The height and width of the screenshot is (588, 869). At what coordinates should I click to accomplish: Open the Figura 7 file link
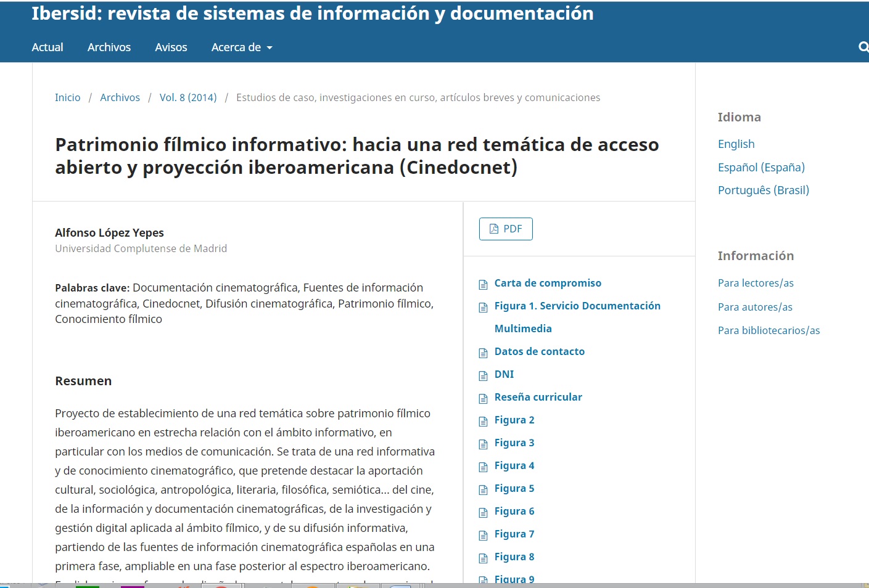click(514, 534)
